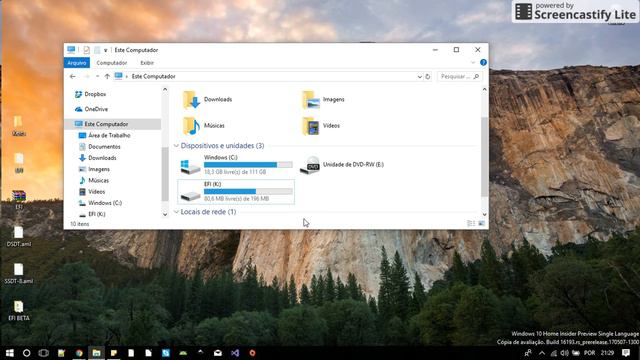Select the EFI archive on the desktop

tap(19, 200)
